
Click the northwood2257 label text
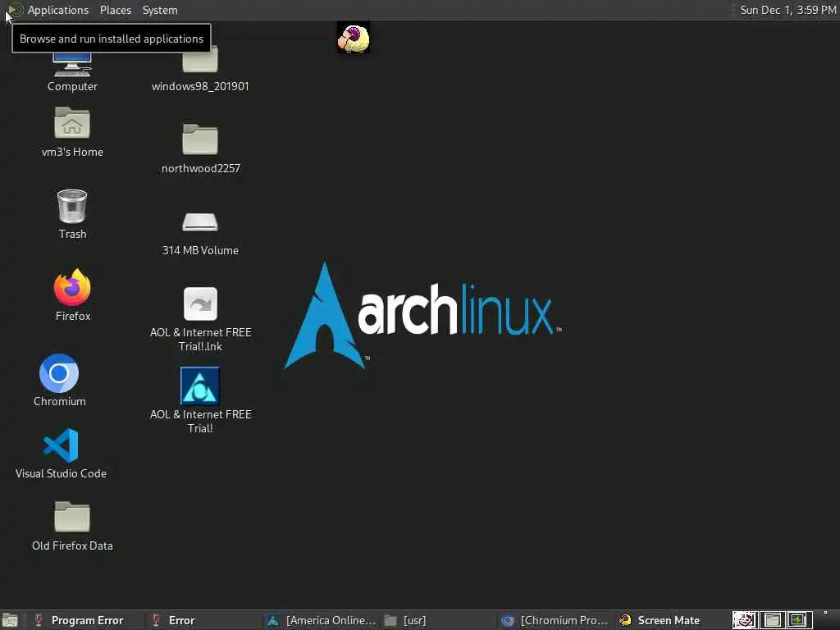click(x=201, y=168)
